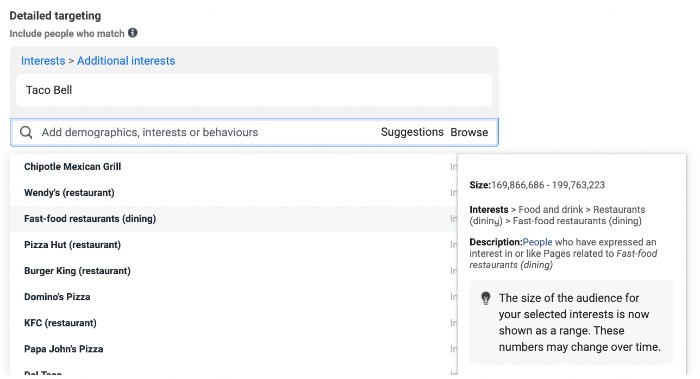Open the Interests breadcrumb link
This screenshot has width=700, height=379.
[43, 61]
